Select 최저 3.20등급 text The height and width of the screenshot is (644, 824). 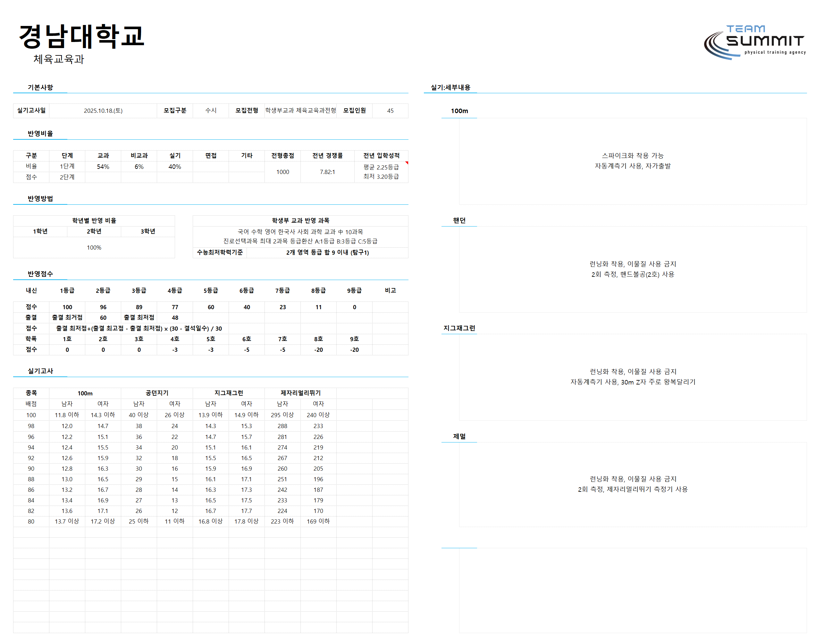[381, 177]
